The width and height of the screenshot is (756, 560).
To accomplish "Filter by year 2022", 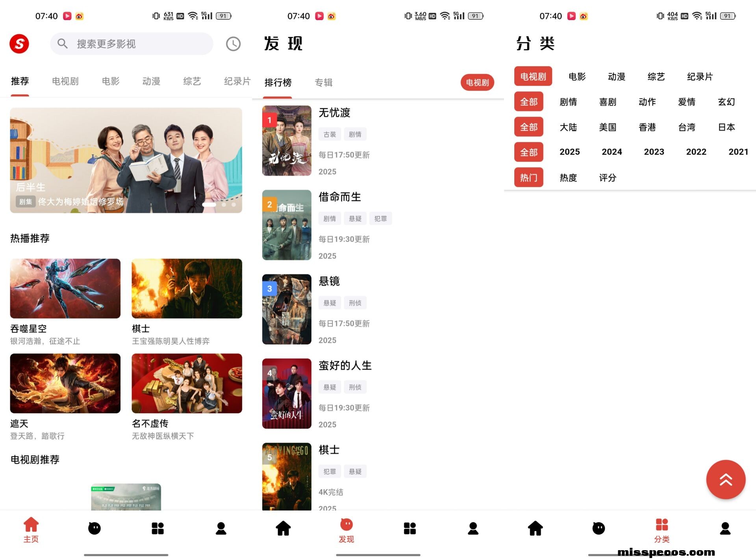I will 696,152.
